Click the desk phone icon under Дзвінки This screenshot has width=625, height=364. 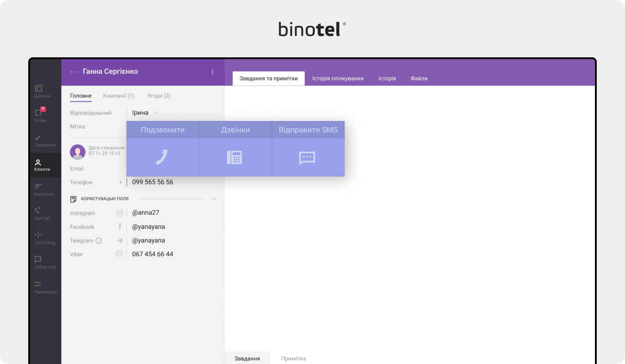(x=234, y=157)
